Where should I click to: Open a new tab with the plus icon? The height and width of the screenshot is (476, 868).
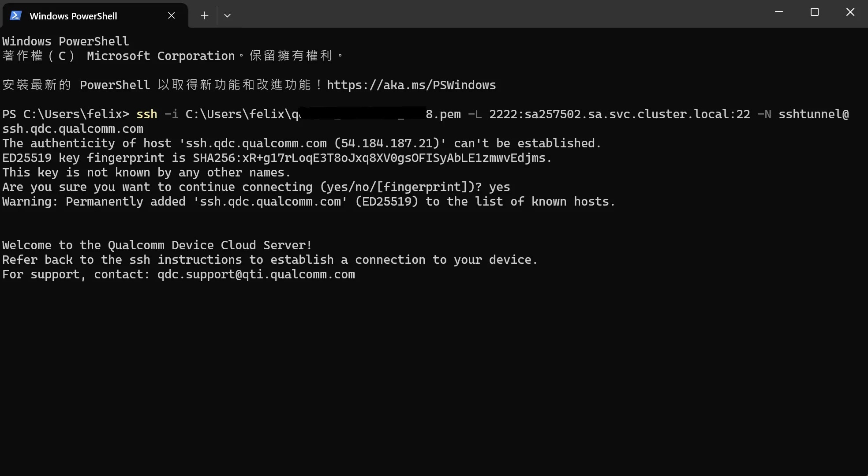204,15
